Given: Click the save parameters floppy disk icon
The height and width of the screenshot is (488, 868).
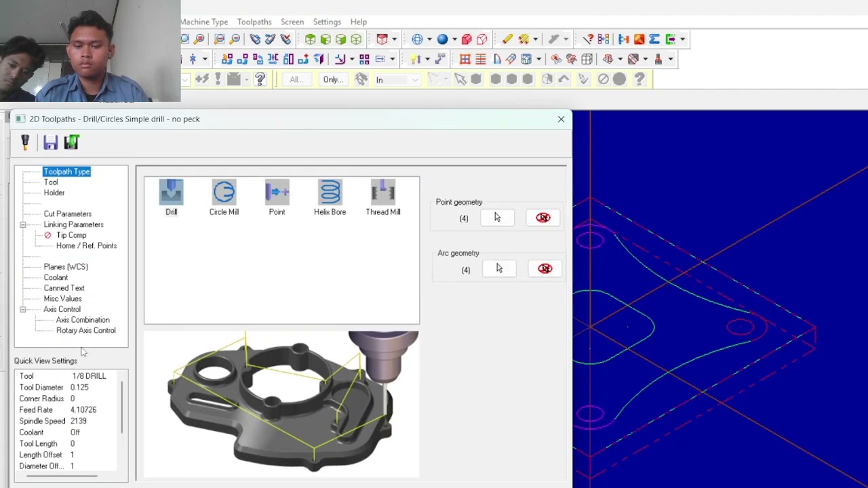Looking at the screenshot, I should pos(50,142).
